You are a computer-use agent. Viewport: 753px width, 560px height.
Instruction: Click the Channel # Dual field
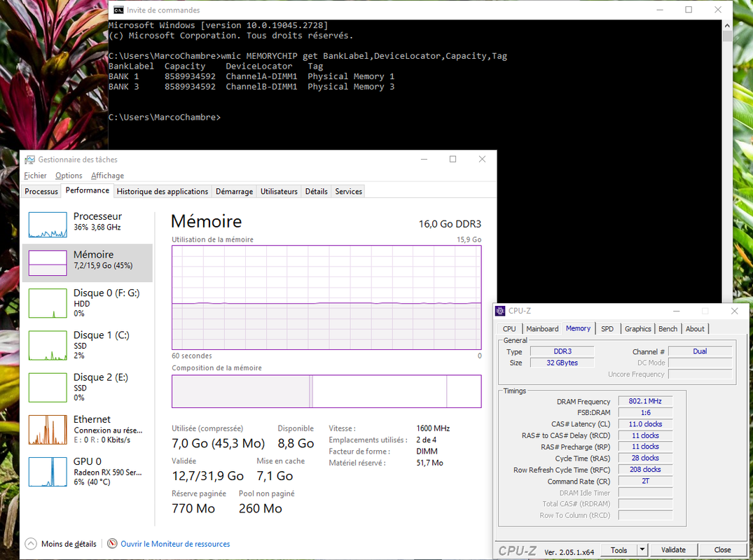700,351
